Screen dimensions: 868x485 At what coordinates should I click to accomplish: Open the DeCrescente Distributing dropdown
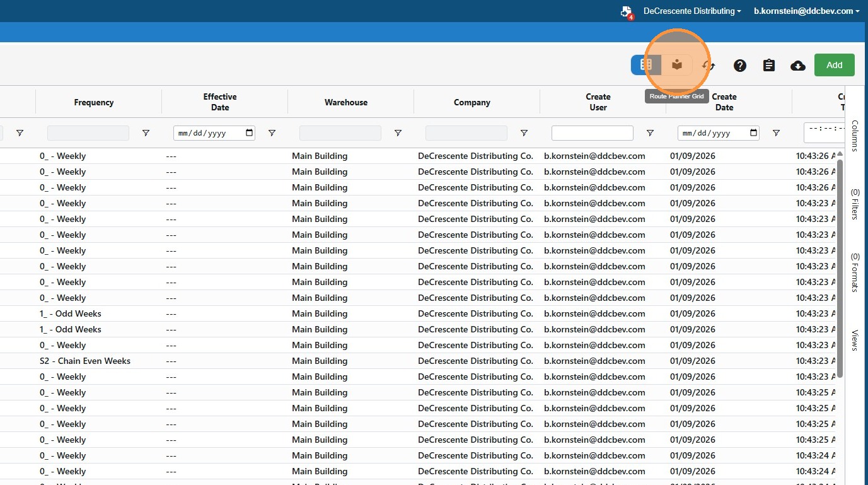pos(692,11)
